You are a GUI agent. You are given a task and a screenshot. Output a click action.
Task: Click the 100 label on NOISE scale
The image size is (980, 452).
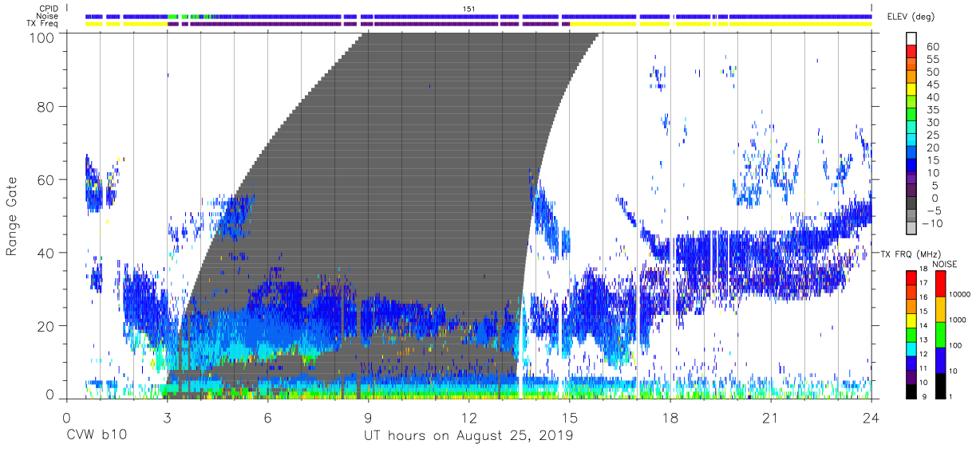click(x=956, y=346)
